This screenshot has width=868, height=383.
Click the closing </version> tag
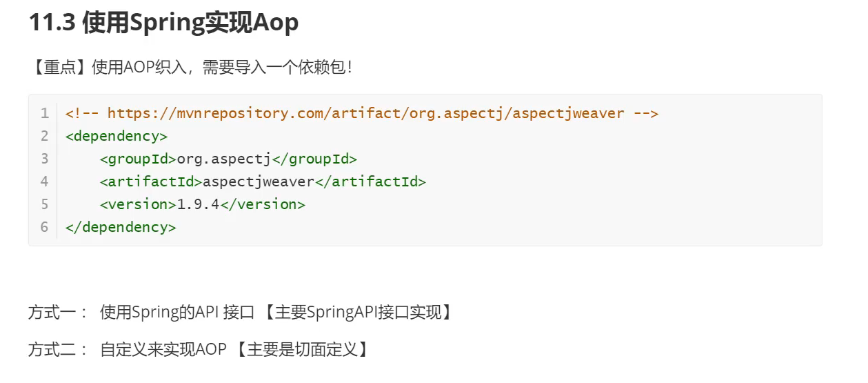point(263,204)
